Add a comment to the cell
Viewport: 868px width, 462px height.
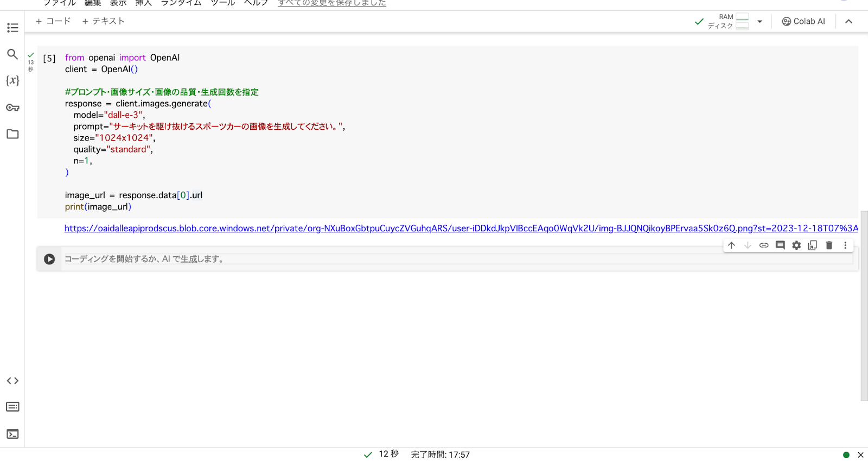[x=780, y=245]
